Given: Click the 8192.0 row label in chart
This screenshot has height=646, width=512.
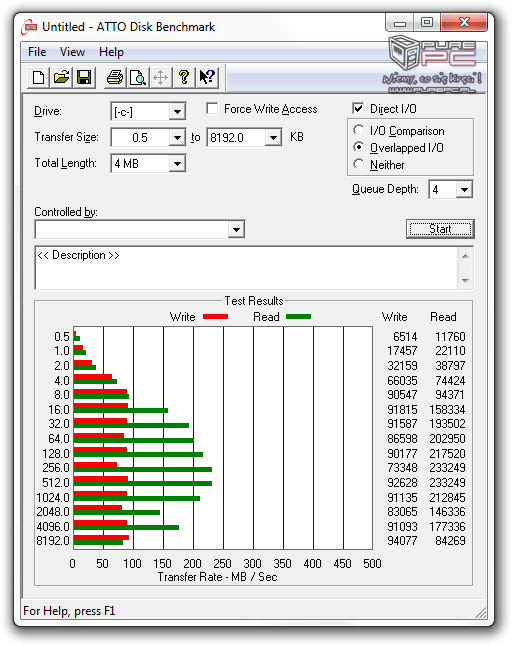Looking at the screenshot, I should (x=53, y=541).
